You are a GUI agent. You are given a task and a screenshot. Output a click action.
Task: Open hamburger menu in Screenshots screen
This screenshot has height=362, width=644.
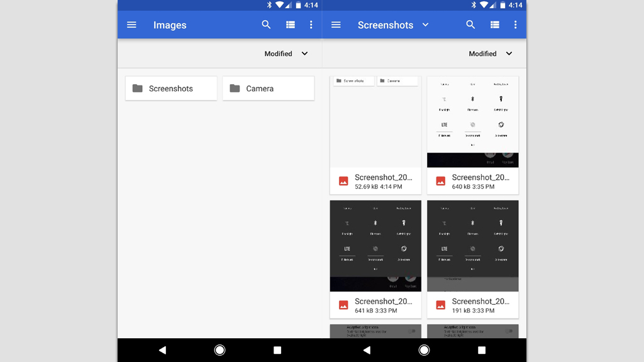[x=336, y=25]
